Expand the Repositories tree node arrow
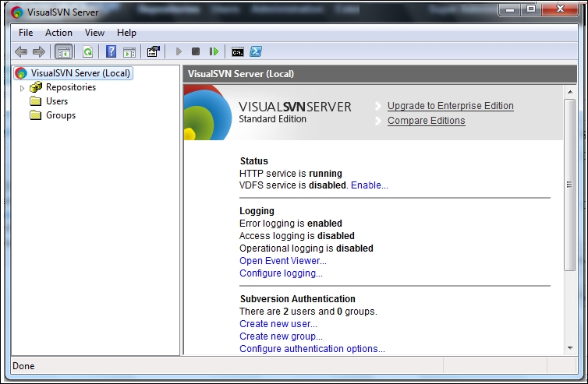The height and width of the screenshot is (384, 588). pyautogui.click(x=23, y=88)
